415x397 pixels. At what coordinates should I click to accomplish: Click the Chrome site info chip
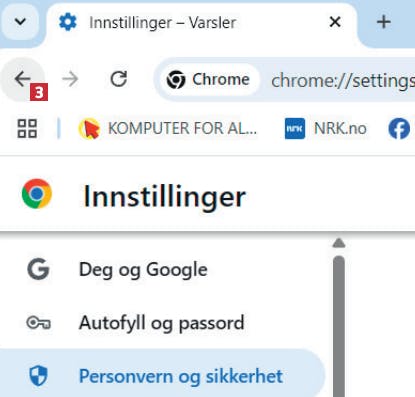tap(209, 80)
